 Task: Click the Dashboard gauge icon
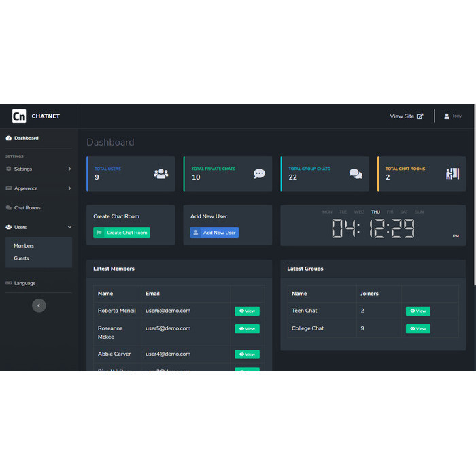coord(8,138)
